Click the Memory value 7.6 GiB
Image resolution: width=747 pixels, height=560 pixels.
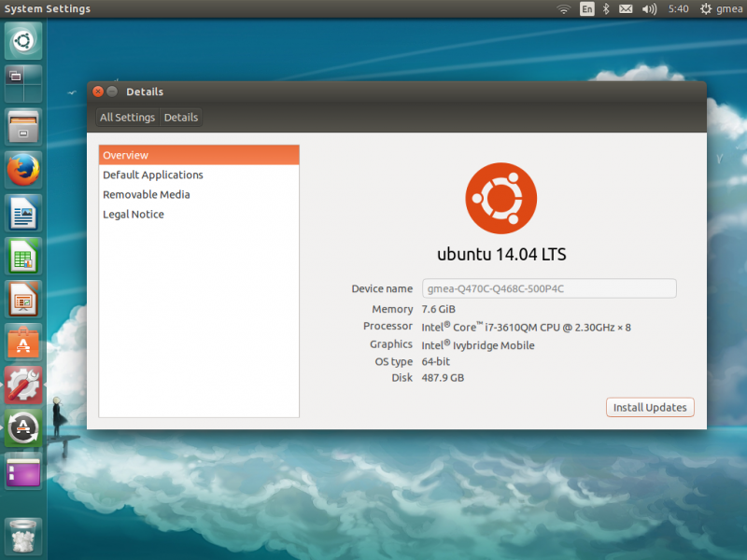coord(438,310)
